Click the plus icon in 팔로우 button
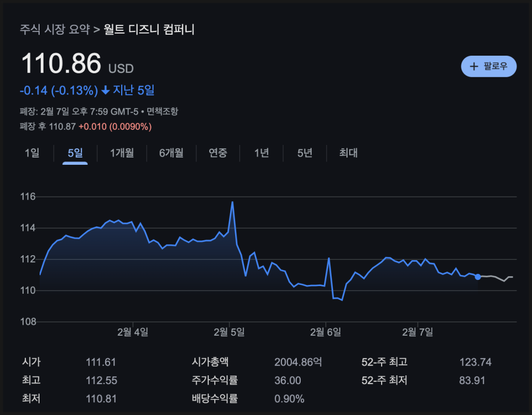The height and width of the screenshot is (415, 532). click(x=474, y=66)
